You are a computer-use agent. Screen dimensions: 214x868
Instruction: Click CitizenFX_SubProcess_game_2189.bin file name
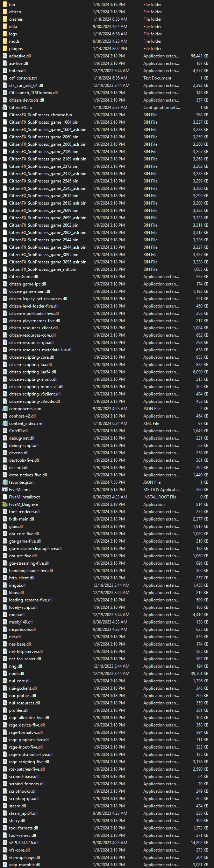point(44,151)
